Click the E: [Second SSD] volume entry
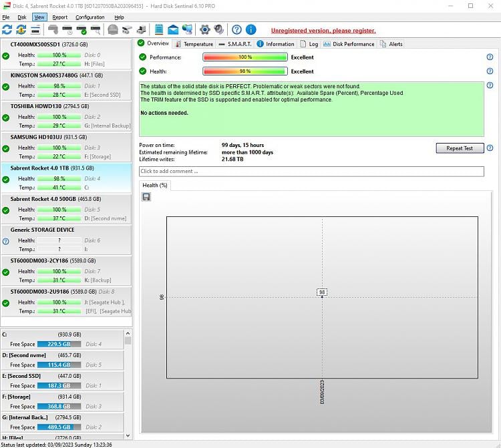 pyautogui.click(x=62, y=381)
